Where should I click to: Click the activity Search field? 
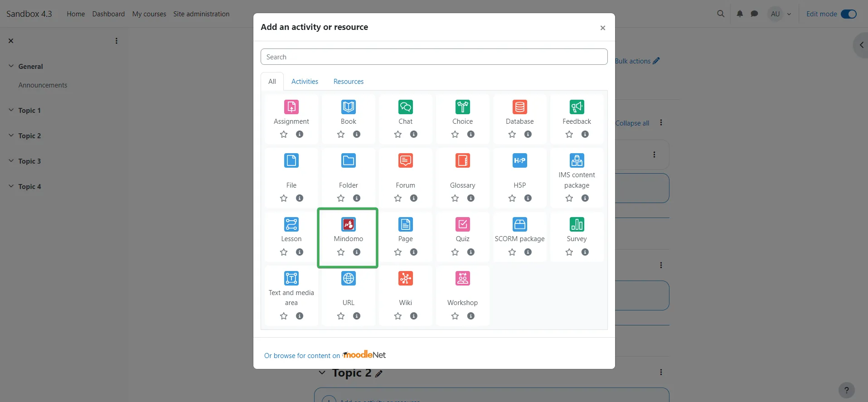coord(434,57)
